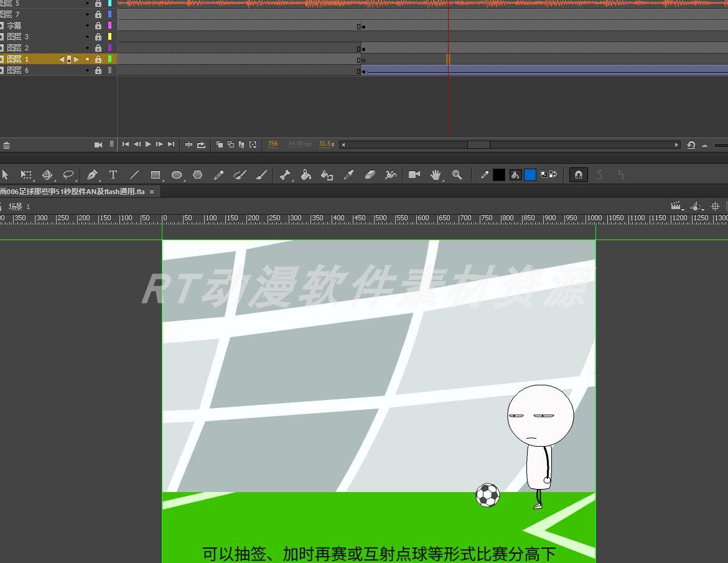Toggle lock on 字幕 layer
Viewport: 728px width, 563px height.
[x=98, y=26]
